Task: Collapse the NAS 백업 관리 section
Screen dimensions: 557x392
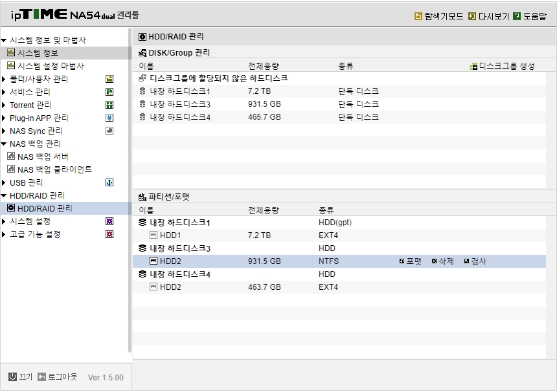Action: [x=3, y=144]
